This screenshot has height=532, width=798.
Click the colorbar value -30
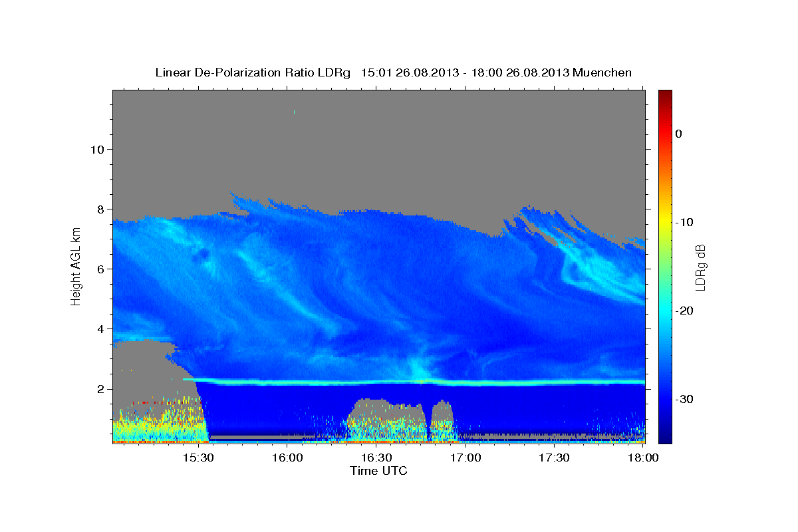(x=683, y=399)
